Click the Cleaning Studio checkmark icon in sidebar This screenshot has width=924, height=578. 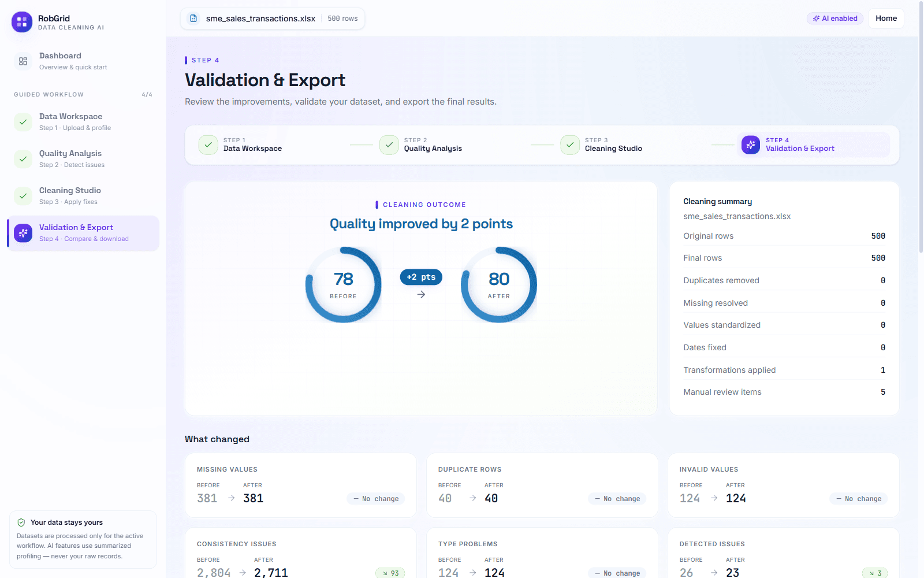(23, 196)
